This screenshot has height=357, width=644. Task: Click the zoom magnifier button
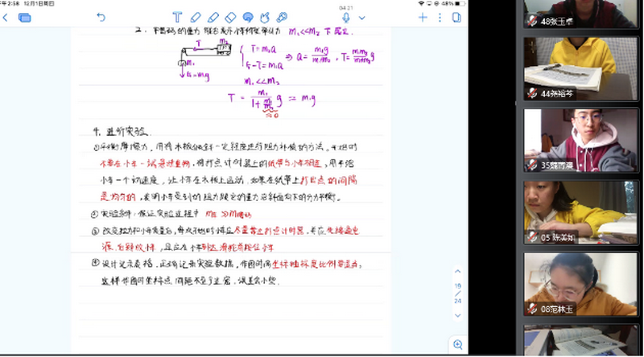click(x=457, y=344)
